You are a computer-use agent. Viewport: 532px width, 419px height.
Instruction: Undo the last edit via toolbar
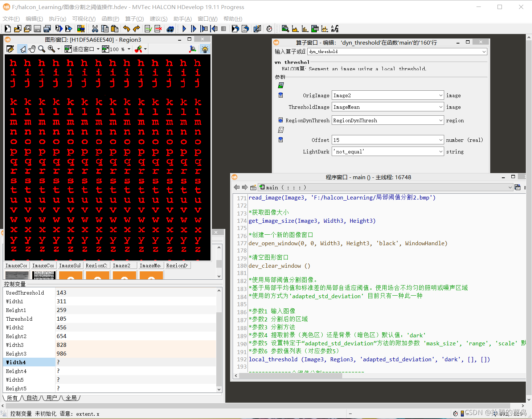click(127, 29)
